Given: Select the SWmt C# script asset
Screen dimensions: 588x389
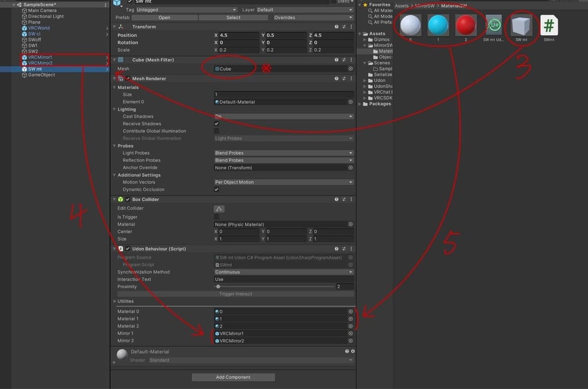Looking at the screenshot, I should click(x=548, y=26).
